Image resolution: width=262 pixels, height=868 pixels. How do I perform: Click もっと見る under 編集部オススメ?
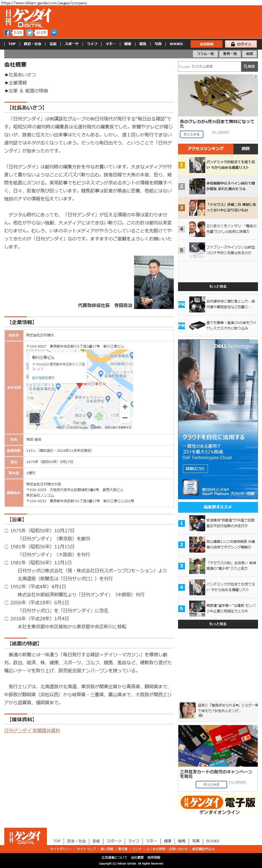tap(218, 624)
